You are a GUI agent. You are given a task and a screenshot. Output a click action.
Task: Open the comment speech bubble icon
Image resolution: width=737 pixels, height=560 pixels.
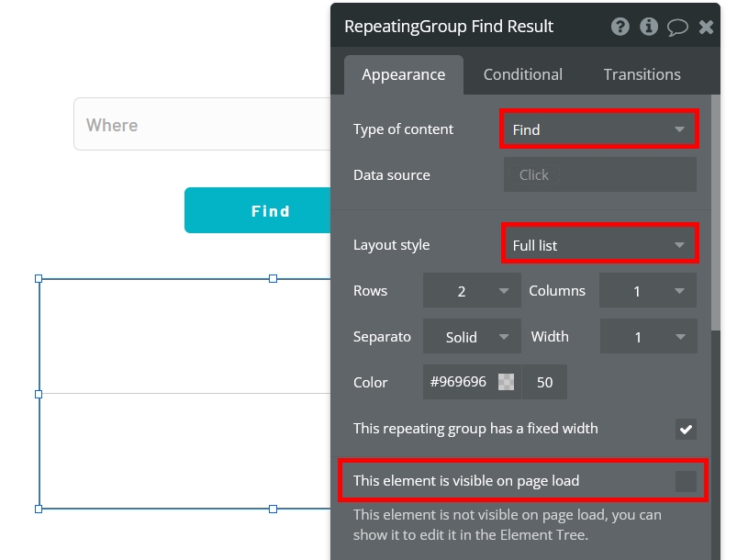[x=677, y=28]
